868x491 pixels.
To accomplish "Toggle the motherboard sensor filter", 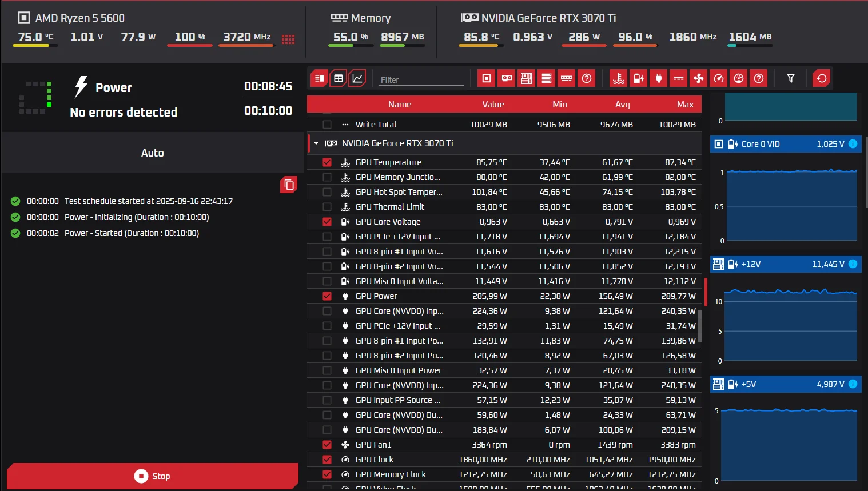I will point(527,78).
